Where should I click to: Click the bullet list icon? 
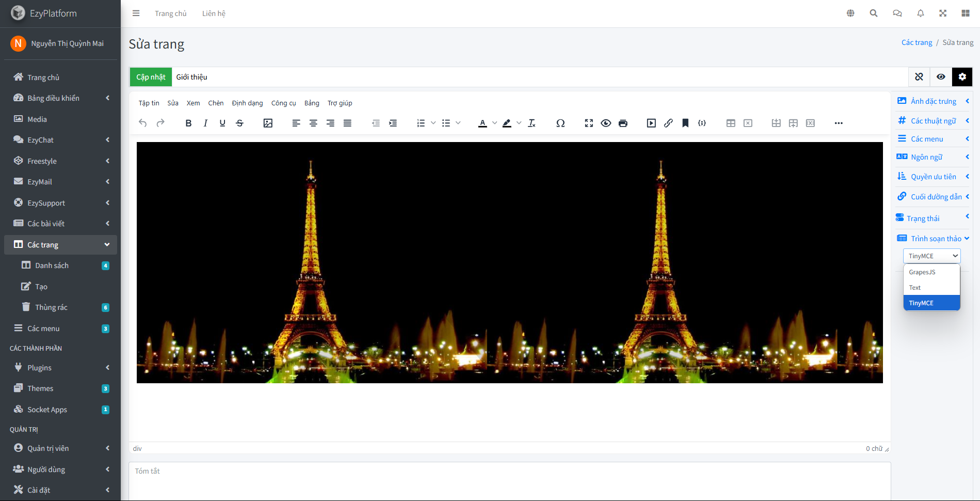click(446, 123)
